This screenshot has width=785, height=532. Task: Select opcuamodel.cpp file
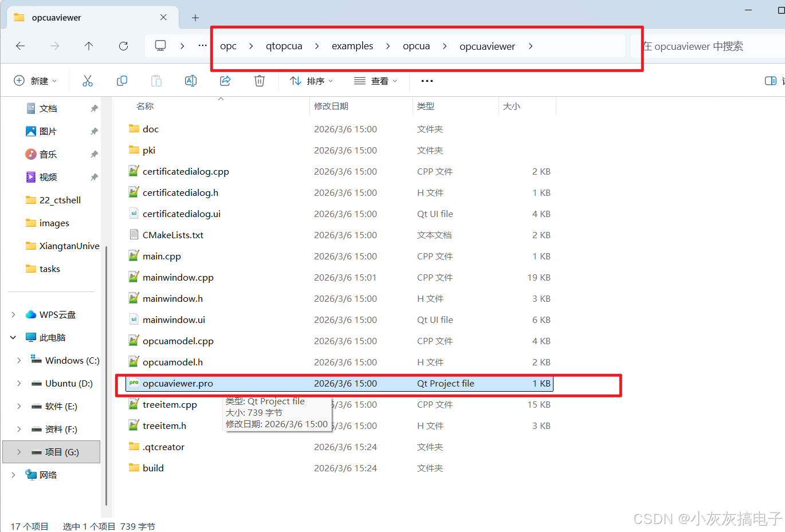pos(339,341)
